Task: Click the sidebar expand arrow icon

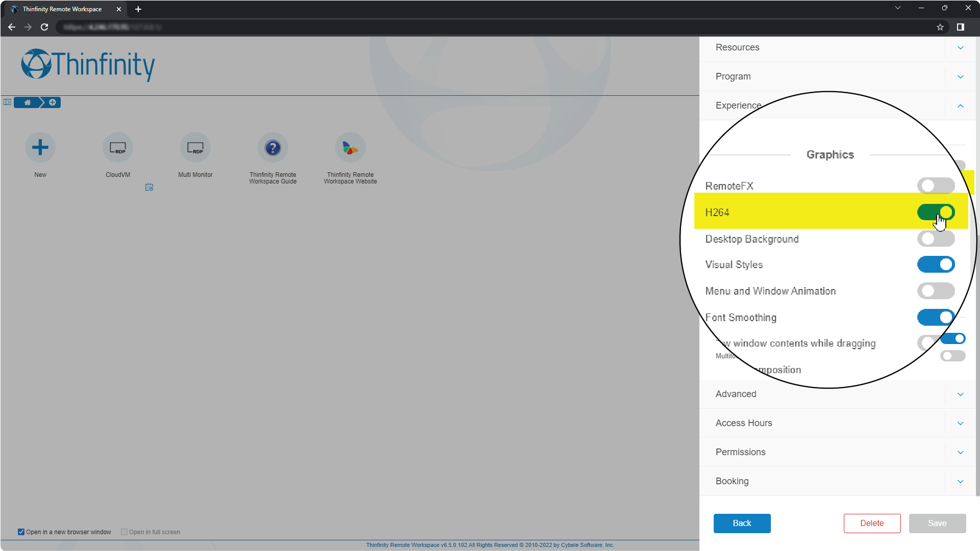Action: (x=7, y=102)
